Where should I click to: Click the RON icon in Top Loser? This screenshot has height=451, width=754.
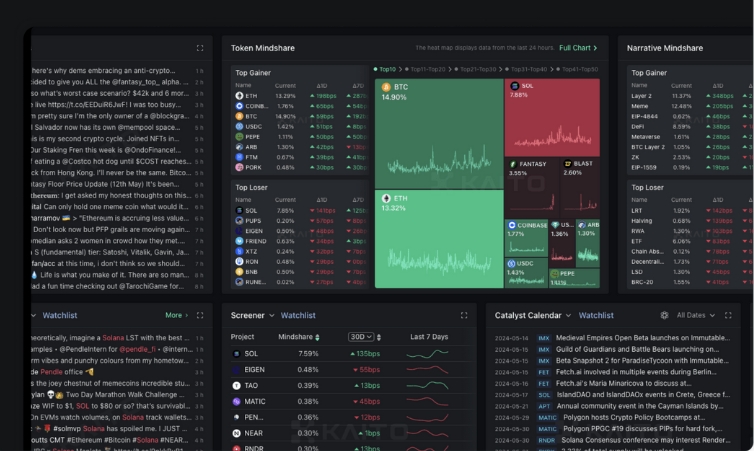pos(239,262)
